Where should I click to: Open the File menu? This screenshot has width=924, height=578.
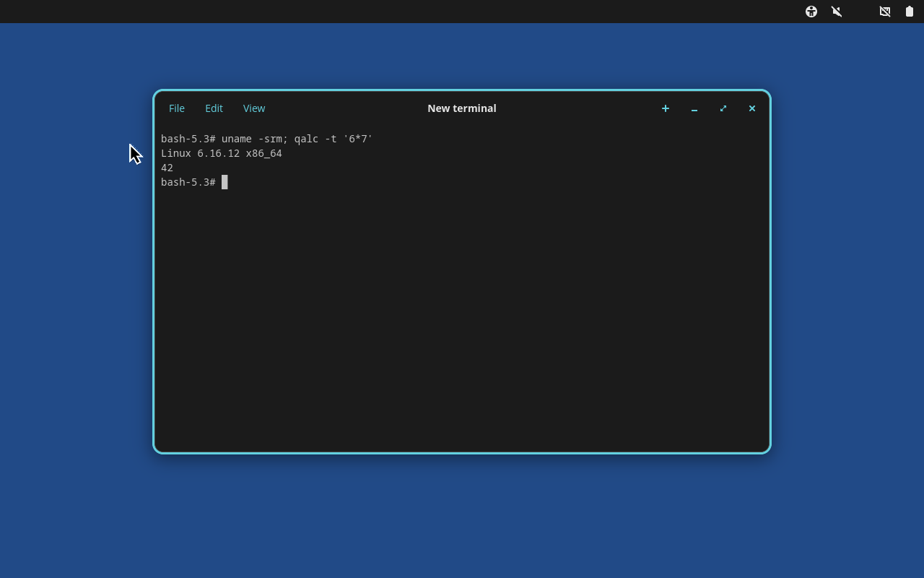click(177, 108)
